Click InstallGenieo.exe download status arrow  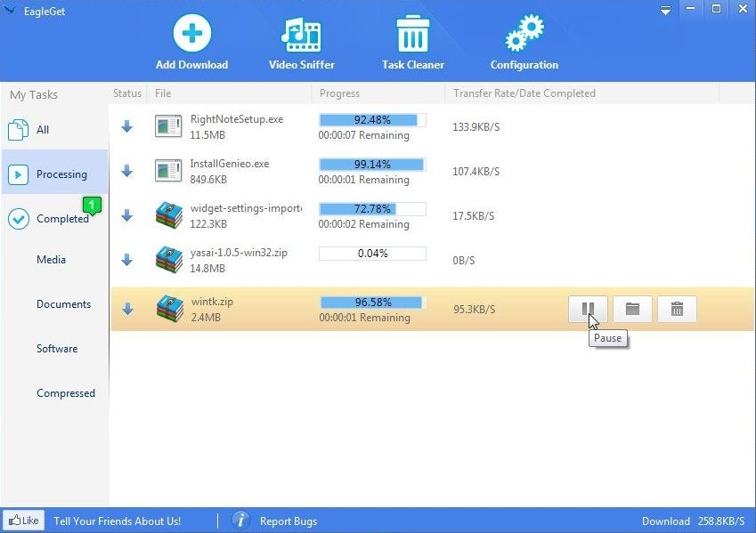(x=126, y=171)
